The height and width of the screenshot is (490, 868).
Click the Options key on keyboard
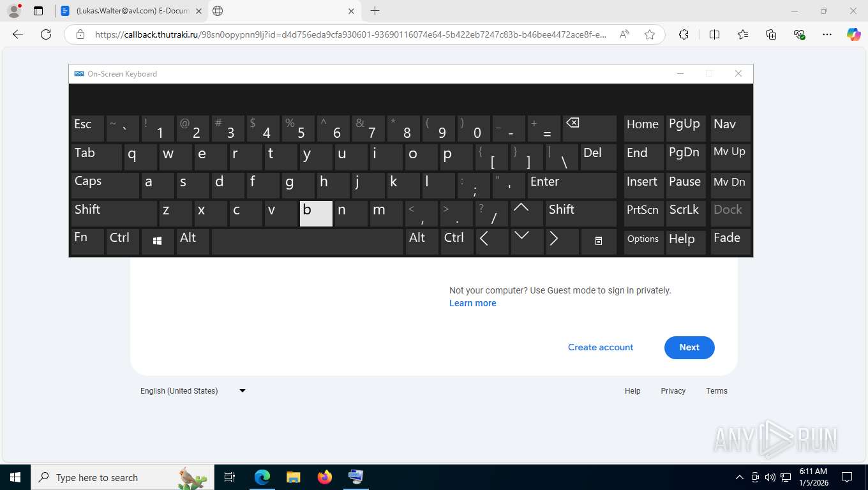643,241
